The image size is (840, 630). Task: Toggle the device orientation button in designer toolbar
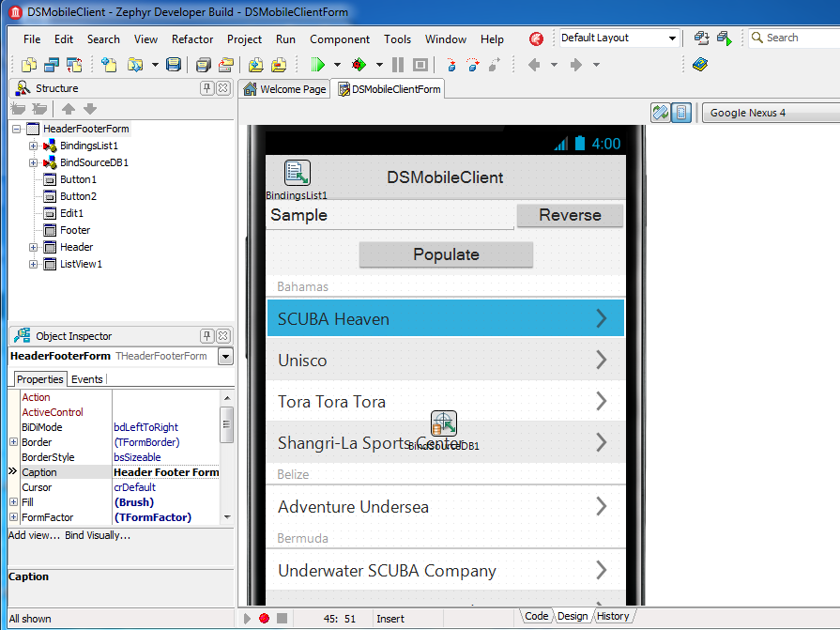[x=661, y=113]
